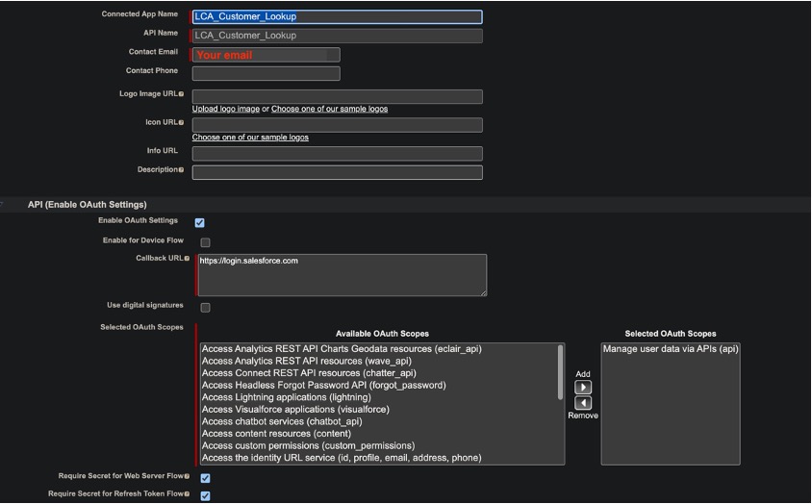Open Require Secret for Web Server Flow help icon
Screen dimensions: 812x504
pos(187,476)
